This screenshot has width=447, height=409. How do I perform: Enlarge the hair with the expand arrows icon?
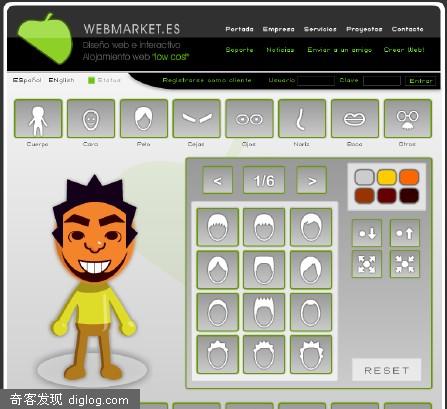[x=367, y=264]
